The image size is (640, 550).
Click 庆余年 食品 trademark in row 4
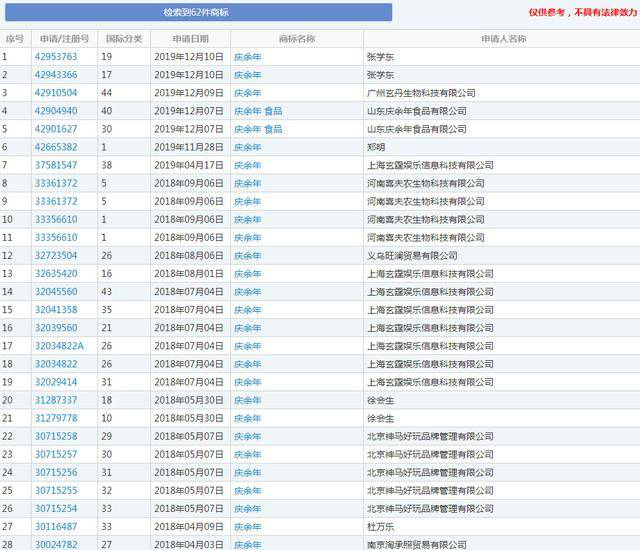[x=258, y=111]
